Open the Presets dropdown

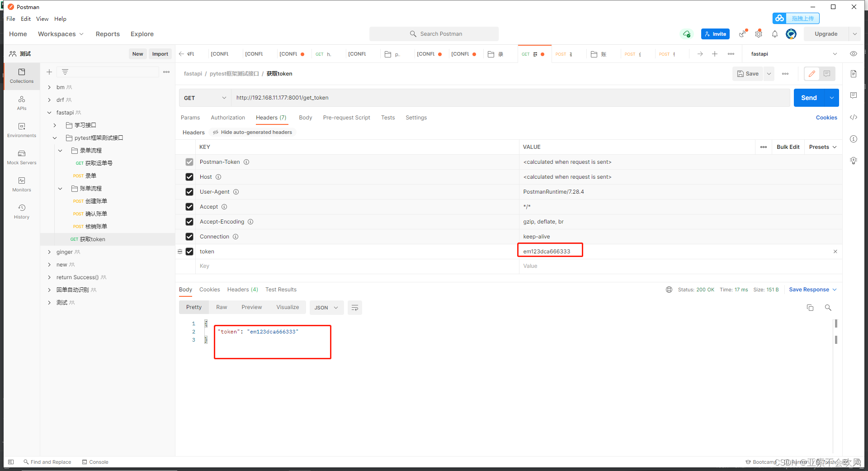click(823, 147)
